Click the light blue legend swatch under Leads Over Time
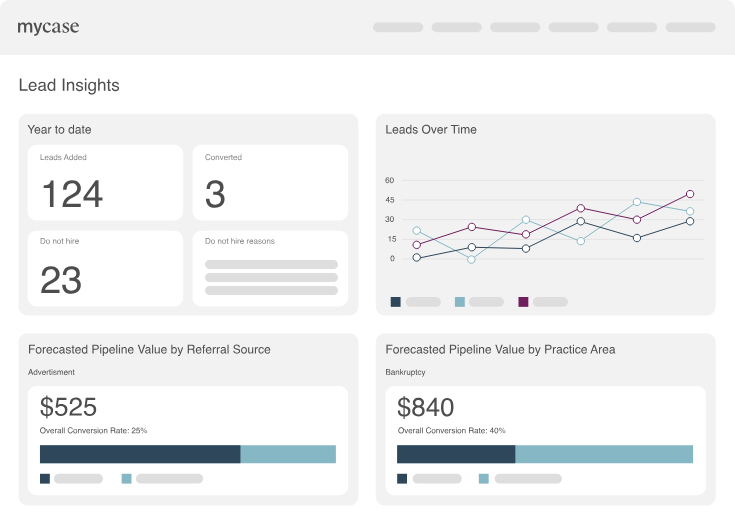The image size is (735, 525). pyautogui.click(x=460, y=302)
